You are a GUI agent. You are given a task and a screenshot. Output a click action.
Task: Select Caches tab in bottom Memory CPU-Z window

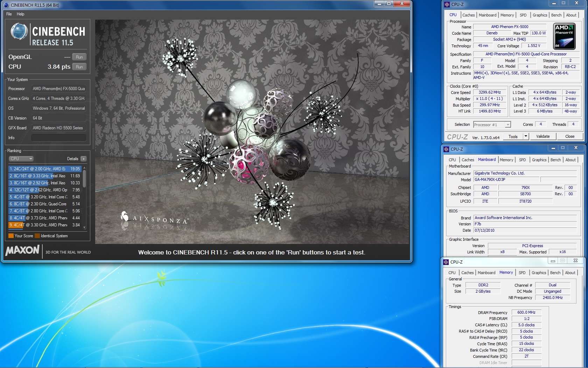[468, 273]
